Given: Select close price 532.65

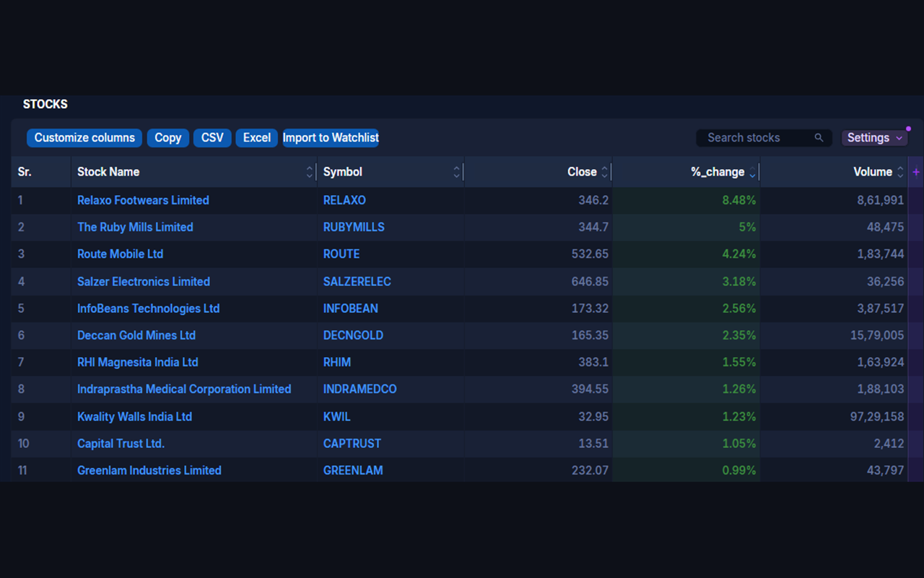Looking at the screenshot, I should [x=590, y=254].
